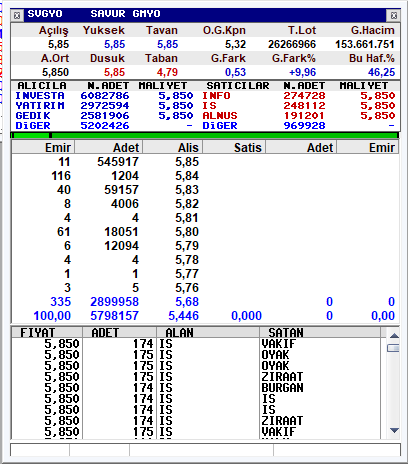Viewport: 408px width, 464px height.
Task: Click the net quantity 2581906
Action: tap(104, 116)
